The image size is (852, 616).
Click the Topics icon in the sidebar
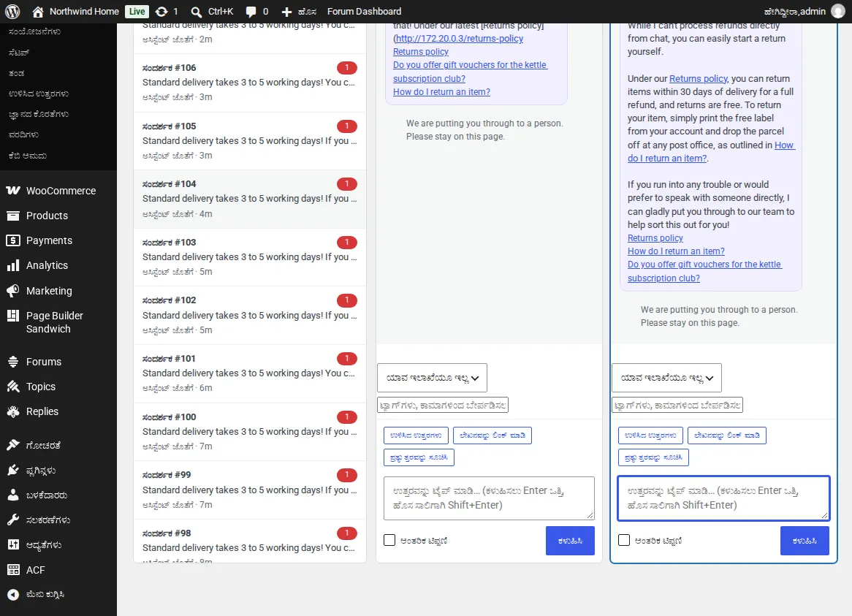(13, 387)
